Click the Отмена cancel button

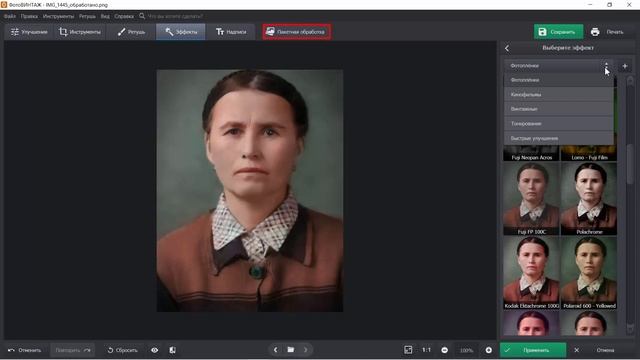tap(600, 350)
